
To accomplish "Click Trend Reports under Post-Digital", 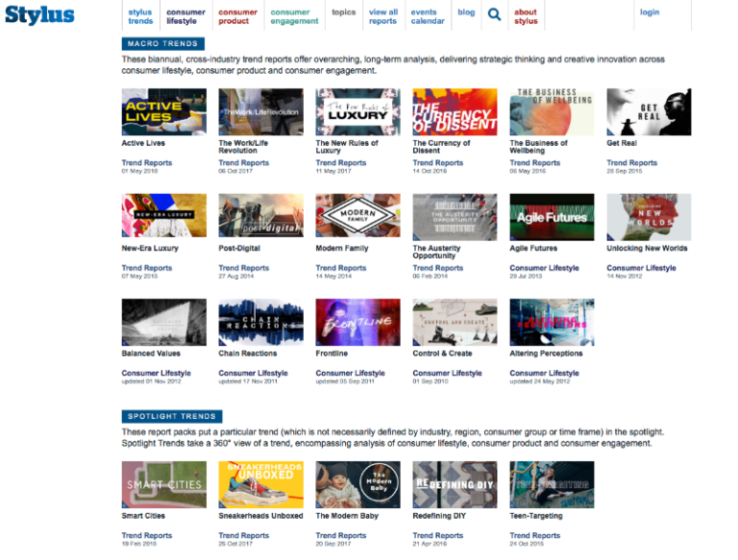I will [243, 268].
